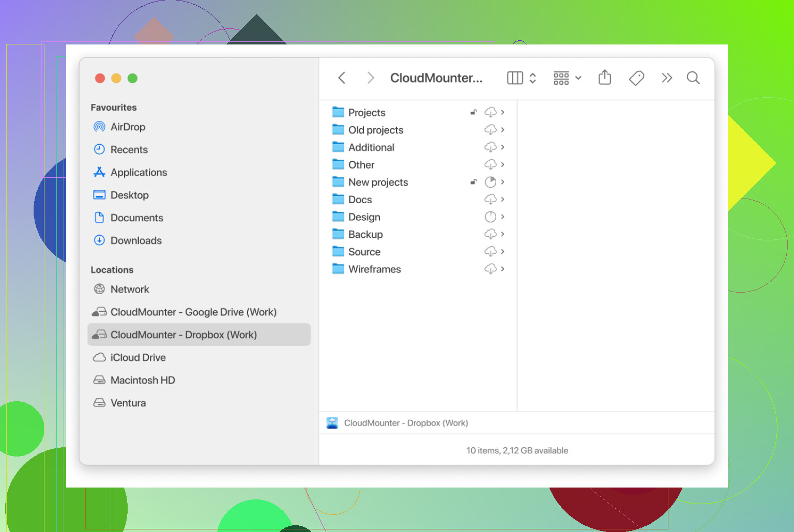Click the Favourites section header

coord(114,108)
